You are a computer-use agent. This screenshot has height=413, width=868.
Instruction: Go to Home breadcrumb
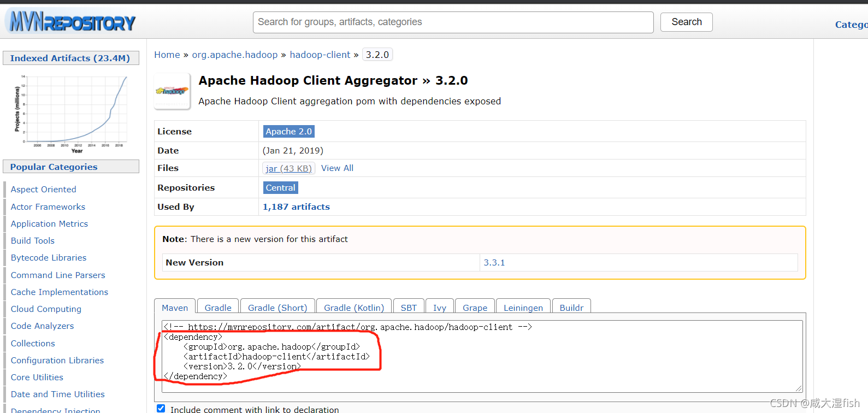tap(167, 55)
